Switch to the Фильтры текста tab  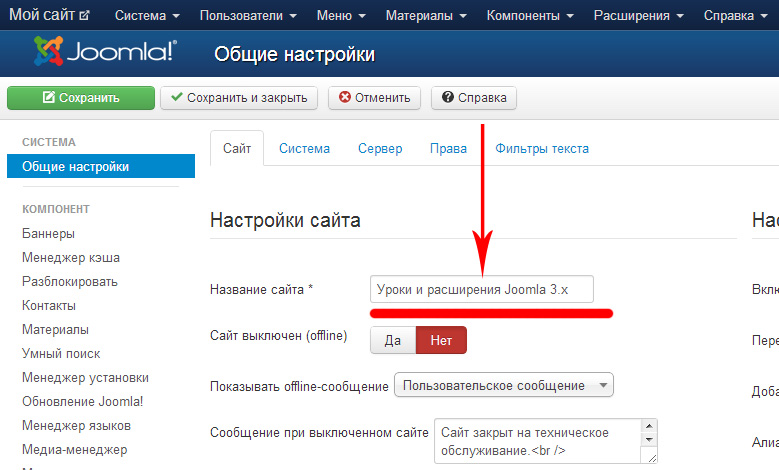point(542,148)
